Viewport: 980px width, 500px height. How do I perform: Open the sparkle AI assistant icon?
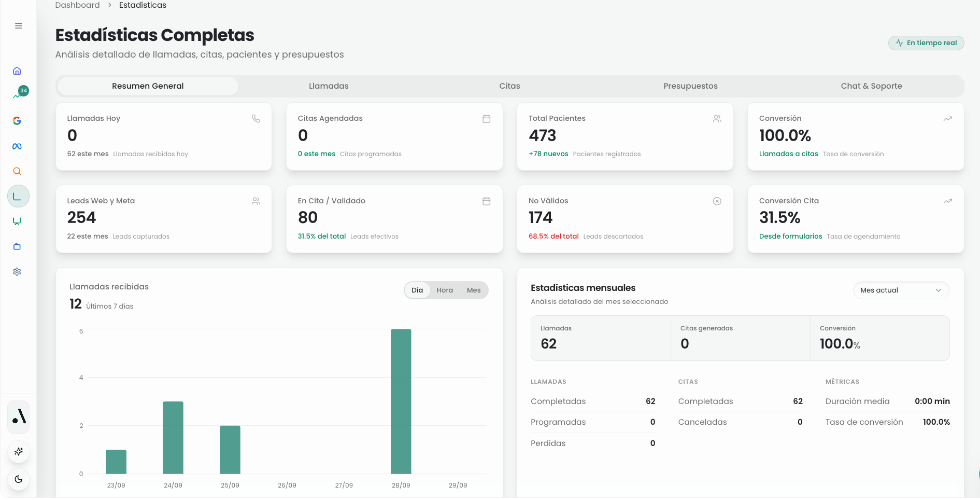coord(19,452)
